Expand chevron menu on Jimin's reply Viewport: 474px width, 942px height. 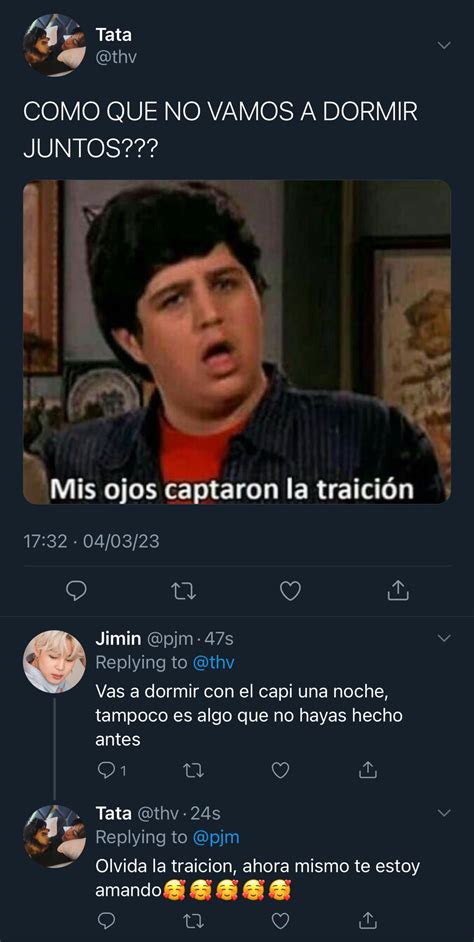point(443,638)
